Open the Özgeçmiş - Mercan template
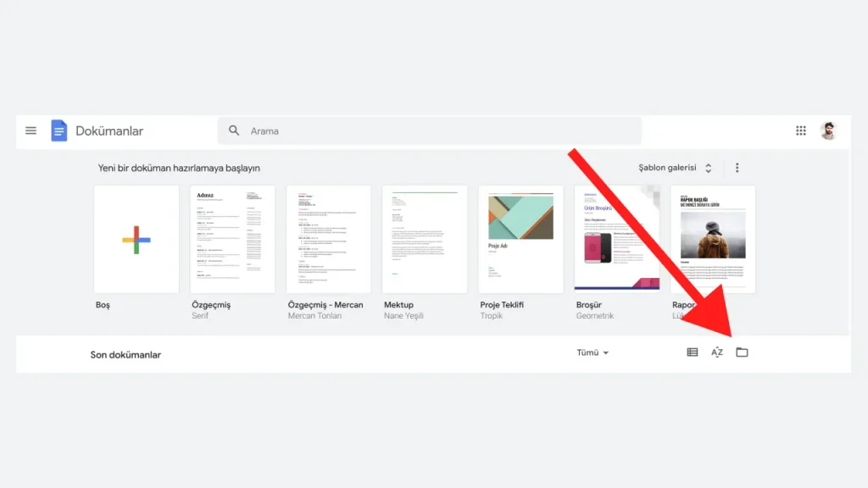 tap(328, 239)
